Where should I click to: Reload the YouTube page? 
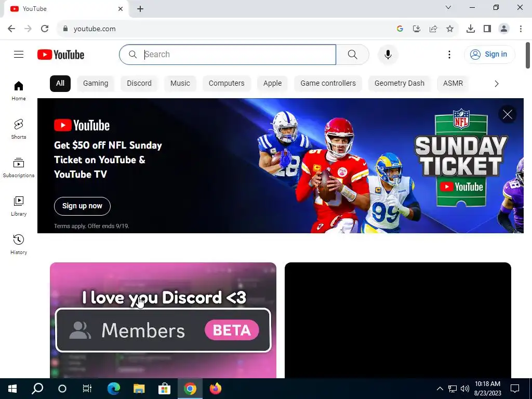pyautogui.click(x=45, y=29)
